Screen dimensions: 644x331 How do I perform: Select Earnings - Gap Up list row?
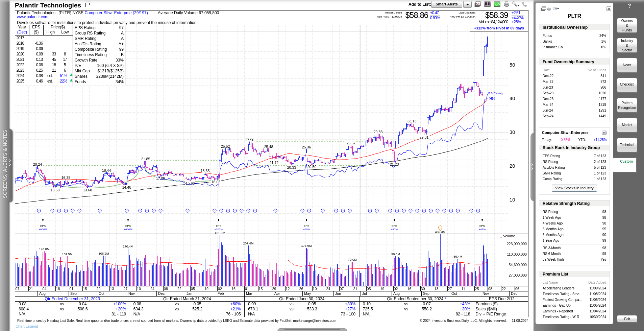point(574,305)
